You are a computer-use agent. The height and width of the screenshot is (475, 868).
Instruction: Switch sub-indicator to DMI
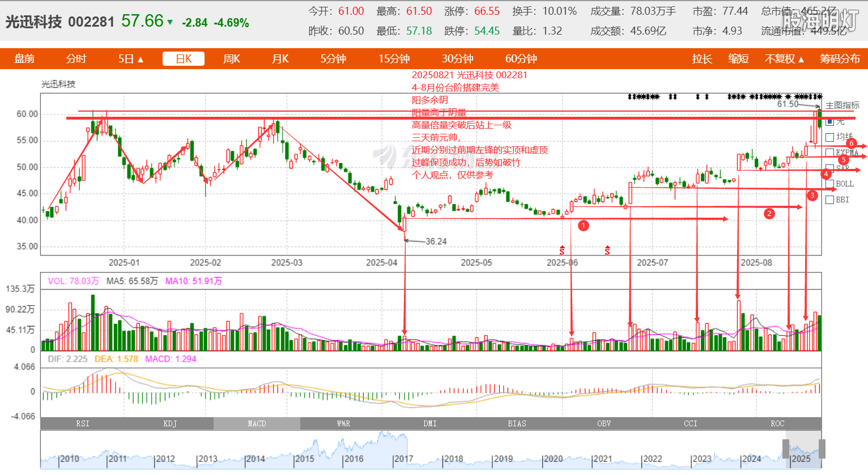[430, 423]
